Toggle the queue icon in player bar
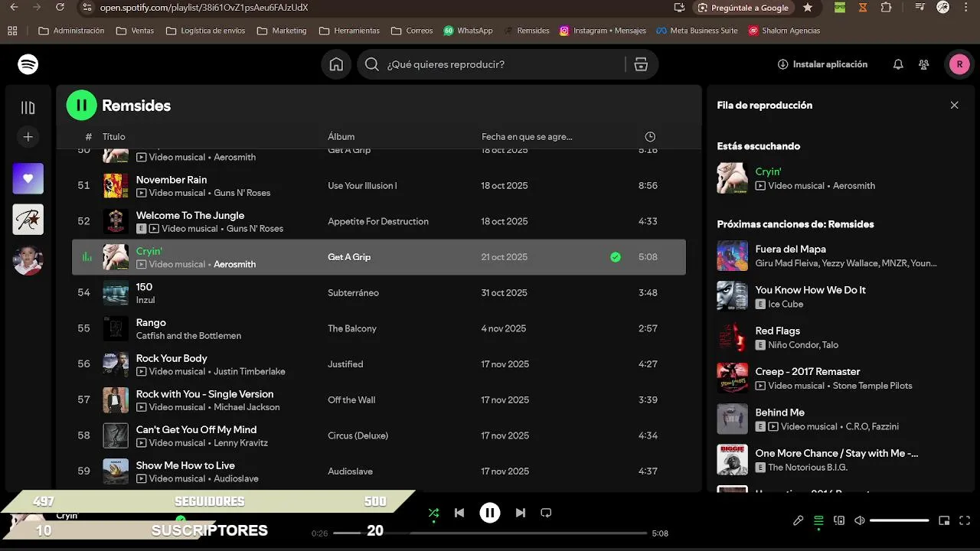The width and height of the screenshot is (980, 551). click(x=818, y=520)
